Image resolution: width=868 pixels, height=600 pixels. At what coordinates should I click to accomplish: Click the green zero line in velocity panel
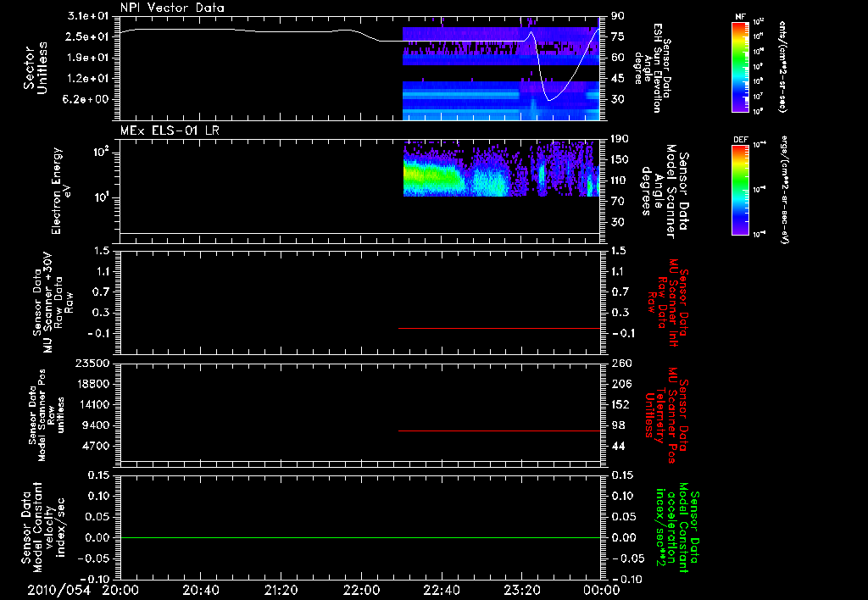pyautogui.click(x=359, y=537)
